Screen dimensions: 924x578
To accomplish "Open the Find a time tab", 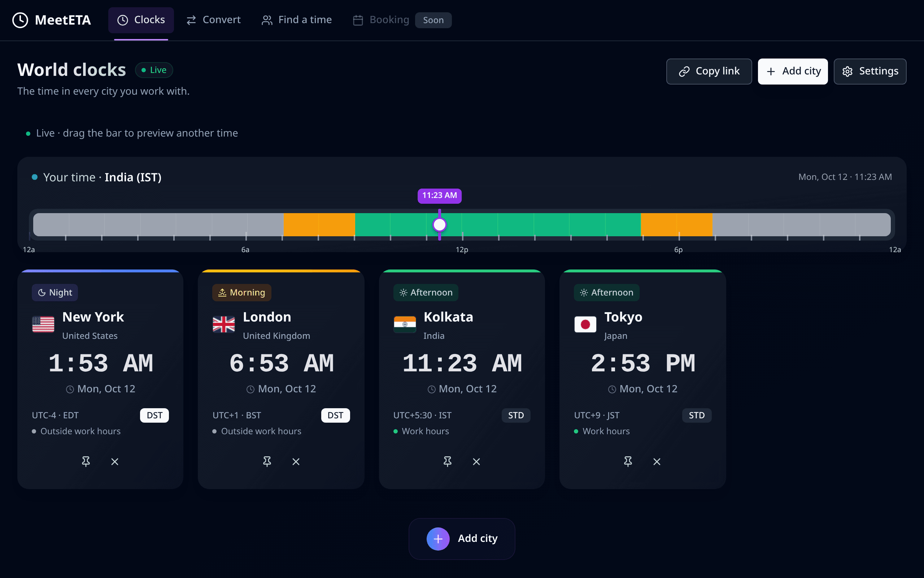I will coord(297,20).
